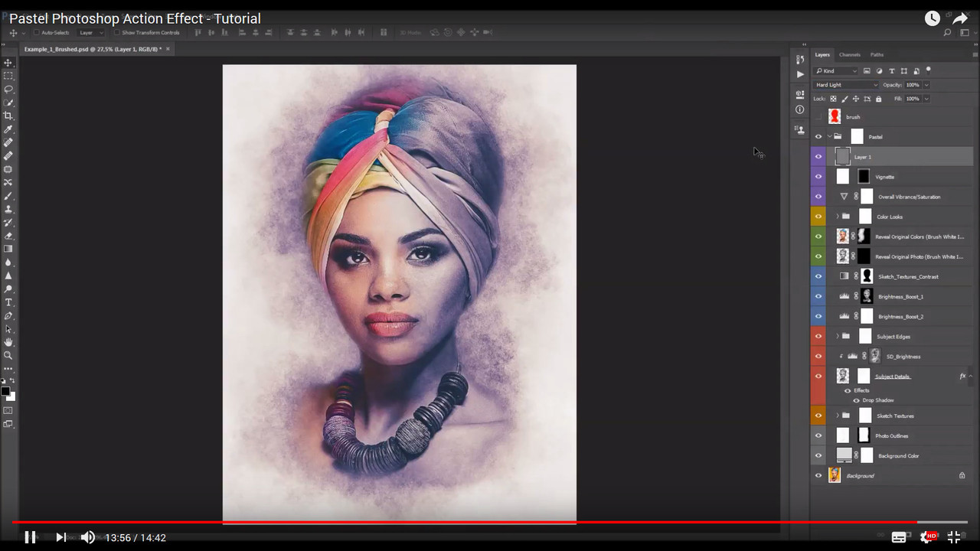Select the Brush tool in left toolbar

8,196
